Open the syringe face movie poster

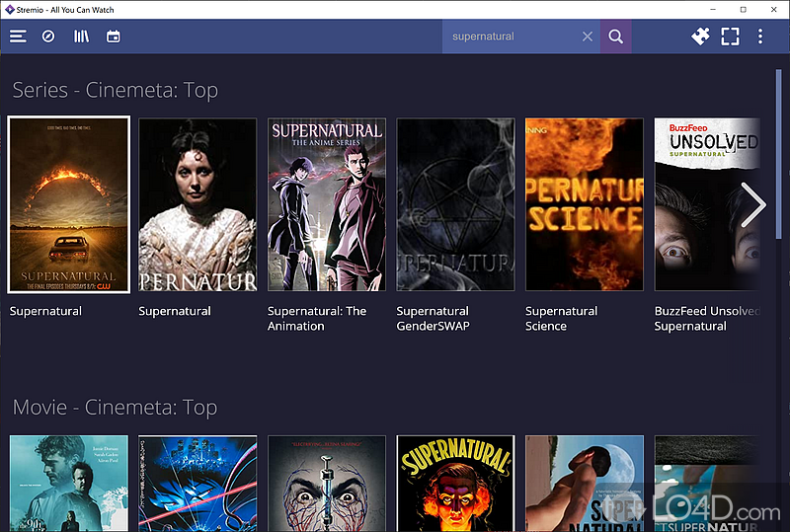(x=327, y=483)
